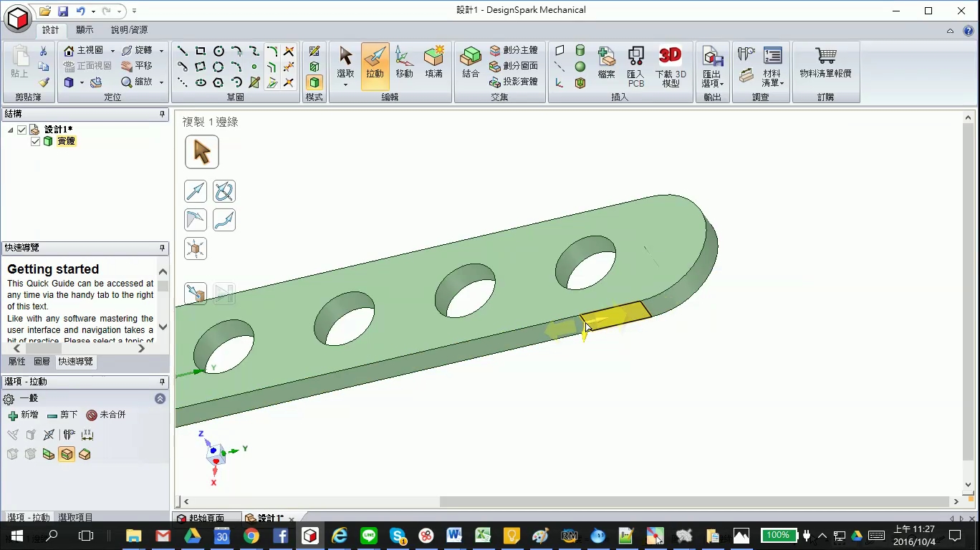980x550 pixels.
Task: Toggle the last pull direction option icon
Action: pos(85,454)
